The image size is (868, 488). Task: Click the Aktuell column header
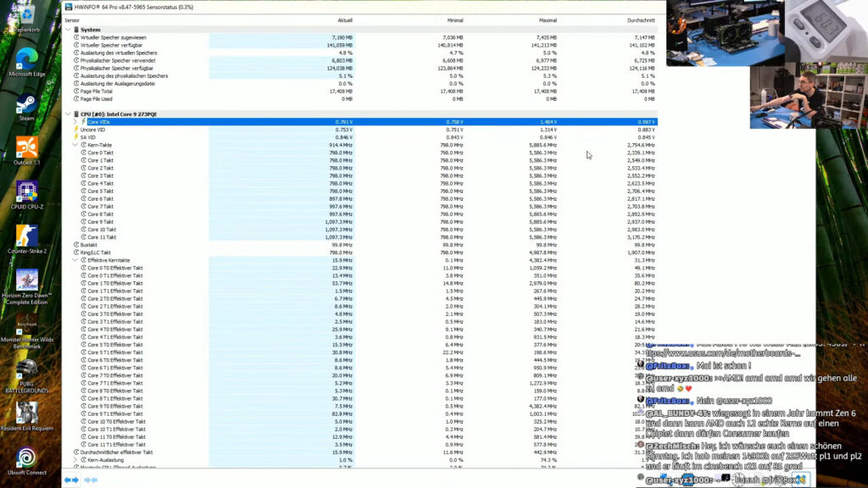(x=345, y=20)
